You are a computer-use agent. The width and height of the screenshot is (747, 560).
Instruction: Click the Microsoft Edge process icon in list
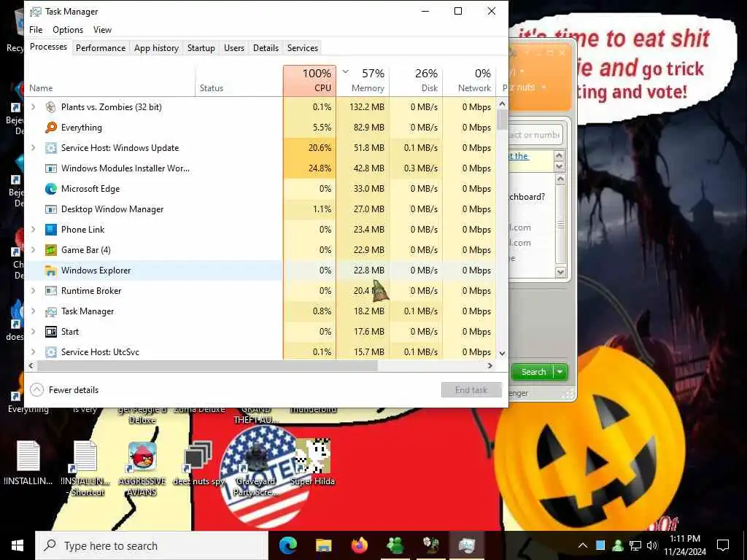click(50, 189)
